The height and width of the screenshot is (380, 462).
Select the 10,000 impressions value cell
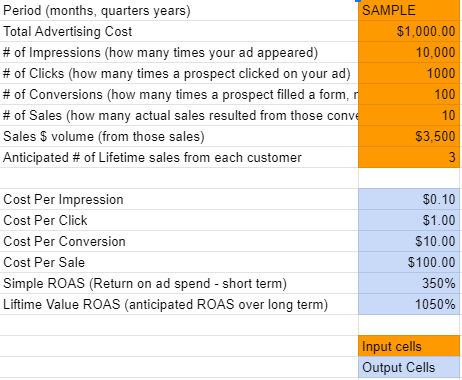click(x=409, y=52)
